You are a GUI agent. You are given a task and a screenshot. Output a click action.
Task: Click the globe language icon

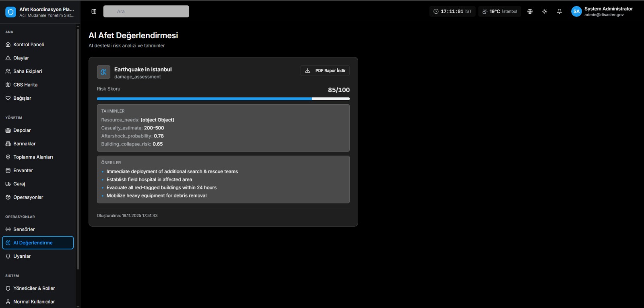tap(530, 11)
